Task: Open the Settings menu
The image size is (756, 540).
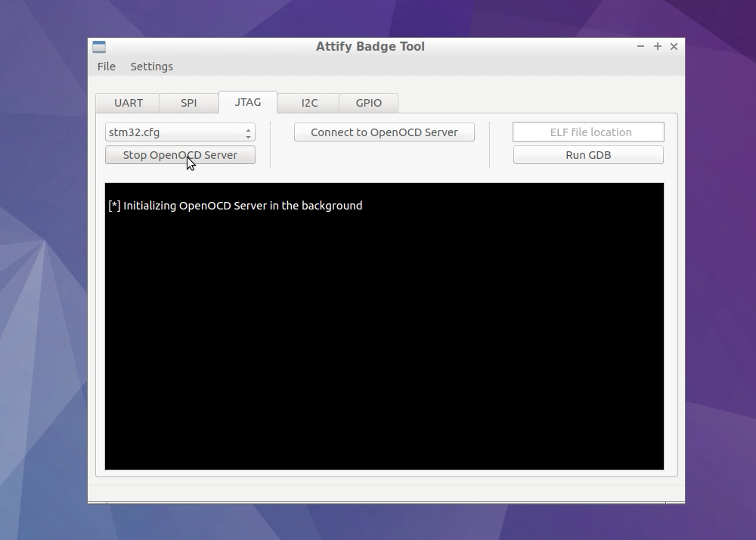Action: (x=151, y=67)
